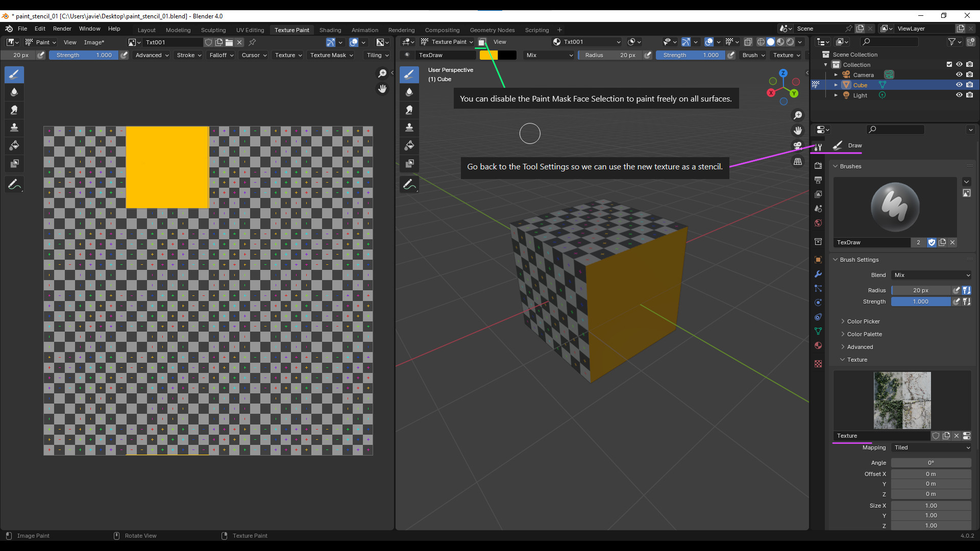Switch to the UV Editing workspace tab

(x=250, y=30)
